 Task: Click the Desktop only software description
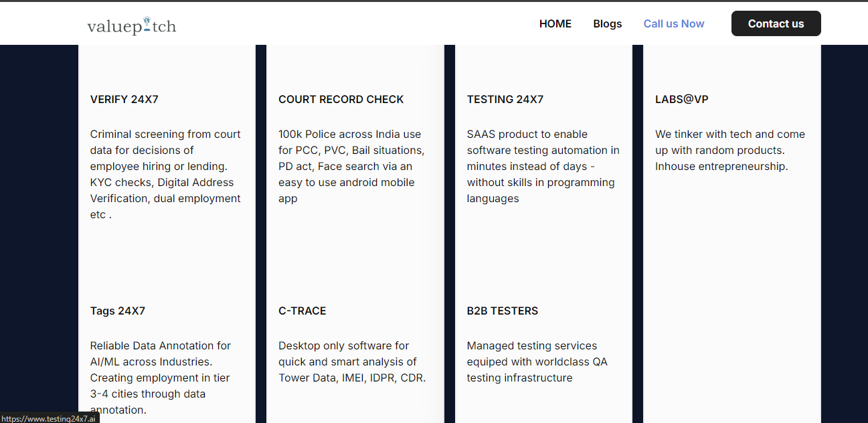point(353,361)
